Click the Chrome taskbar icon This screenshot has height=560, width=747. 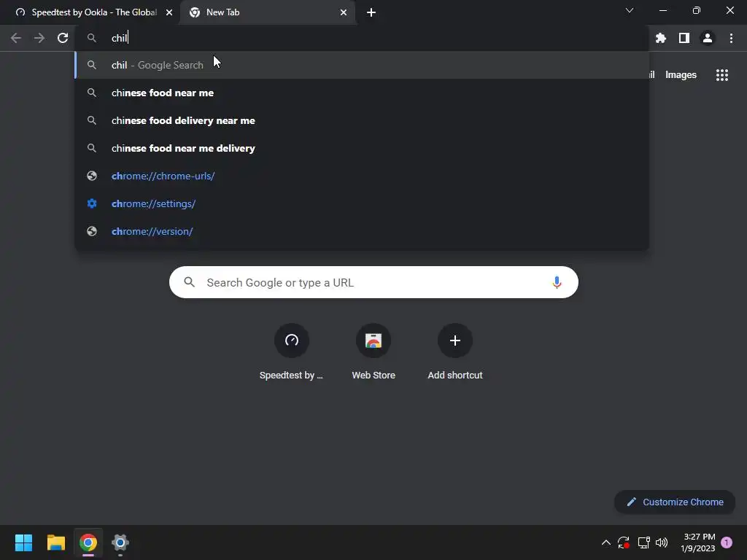tap(88, 542)
